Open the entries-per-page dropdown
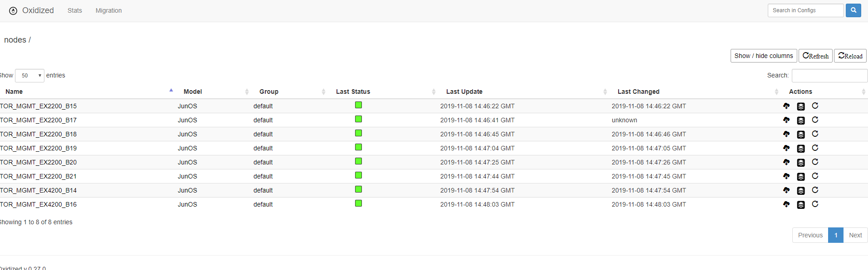The width and height of the screenshot is (868, 270). click(x=29, y=76)
